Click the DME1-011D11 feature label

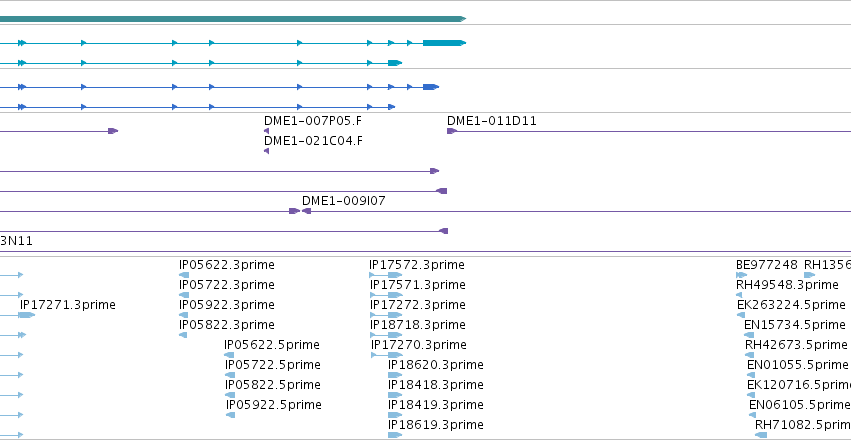(x=492, y=120)
